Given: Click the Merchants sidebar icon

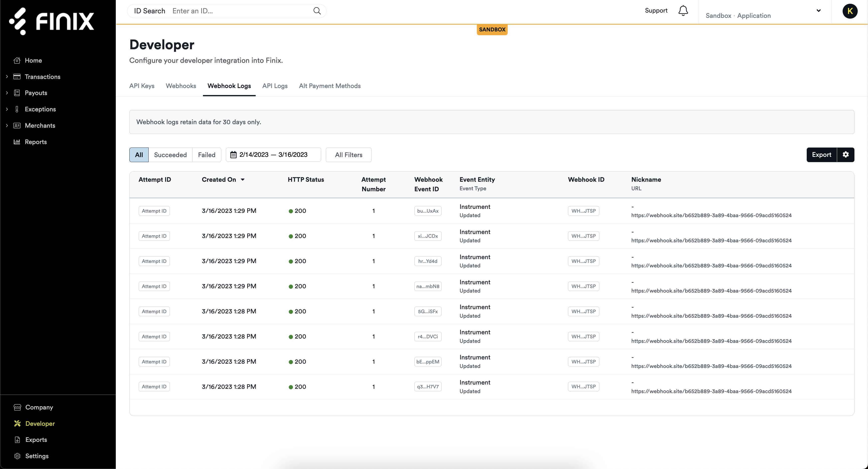Looking at the screenshot, I should (x=17, y=125).
